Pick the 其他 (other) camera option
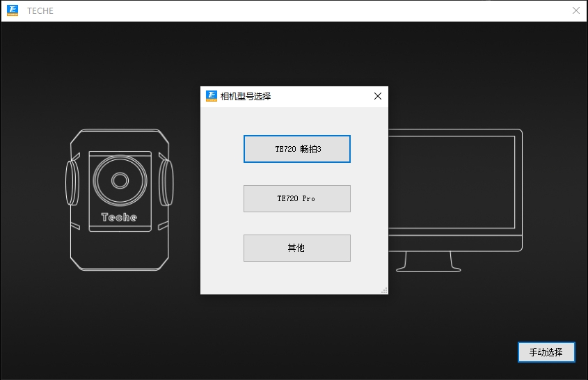 coord(297,248)
